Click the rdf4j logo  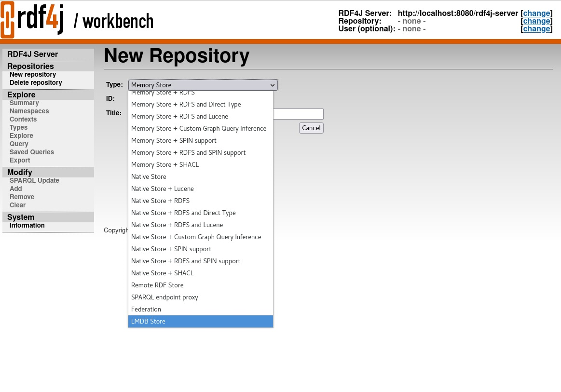(x=32, y=19)
